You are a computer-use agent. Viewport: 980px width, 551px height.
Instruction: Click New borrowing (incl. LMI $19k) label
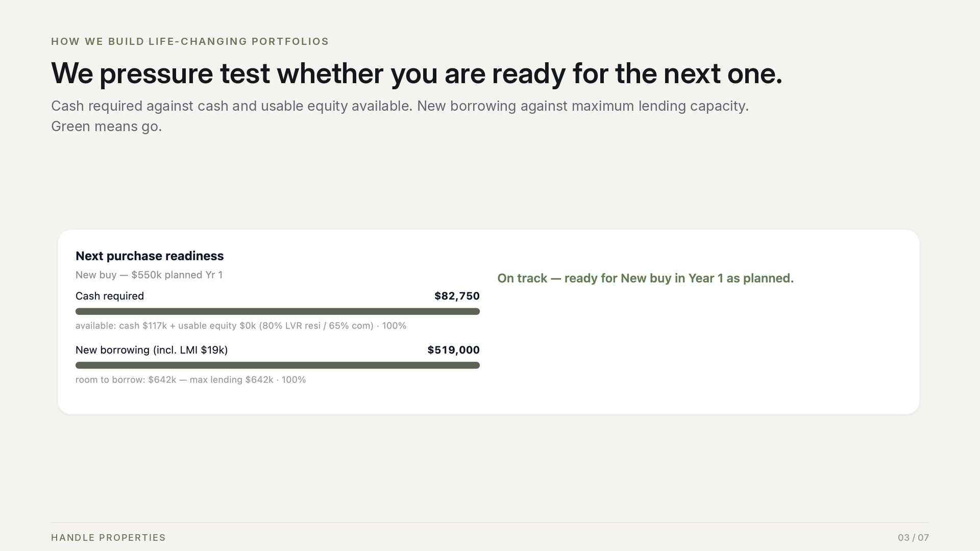click(152, 350)
